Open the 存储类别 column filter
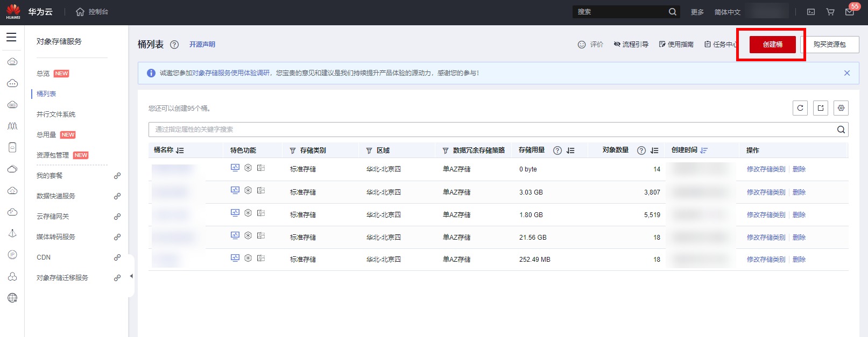 pyautogui.click(x=293, y=150)
